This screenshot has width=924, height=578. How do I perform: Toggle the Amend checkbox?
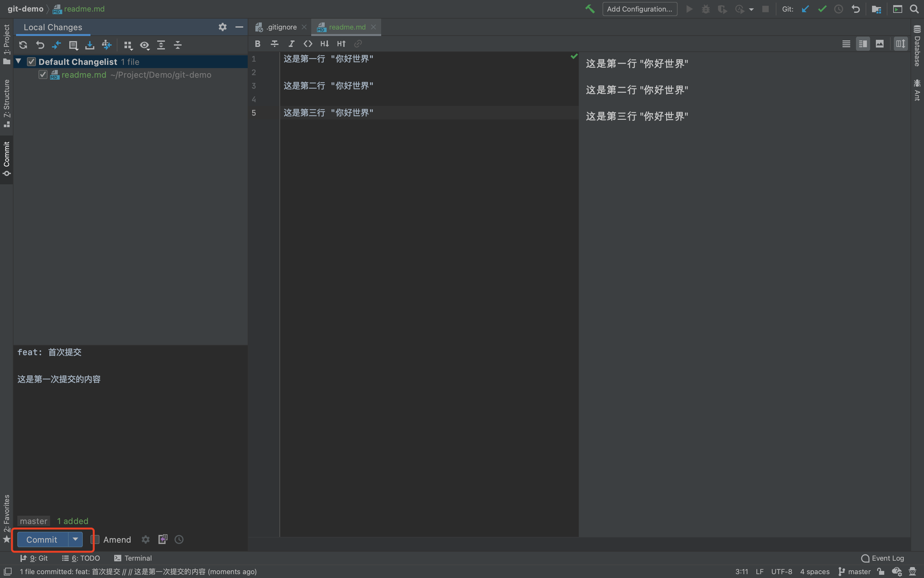tap(95, 539)
